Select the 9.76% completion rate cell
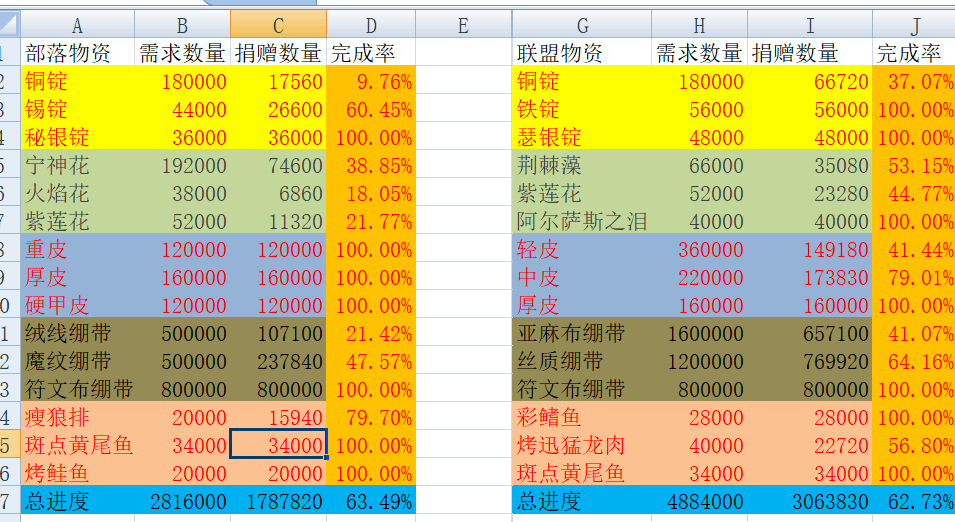Viewport: 955px width, 522px height. [371, 81]
